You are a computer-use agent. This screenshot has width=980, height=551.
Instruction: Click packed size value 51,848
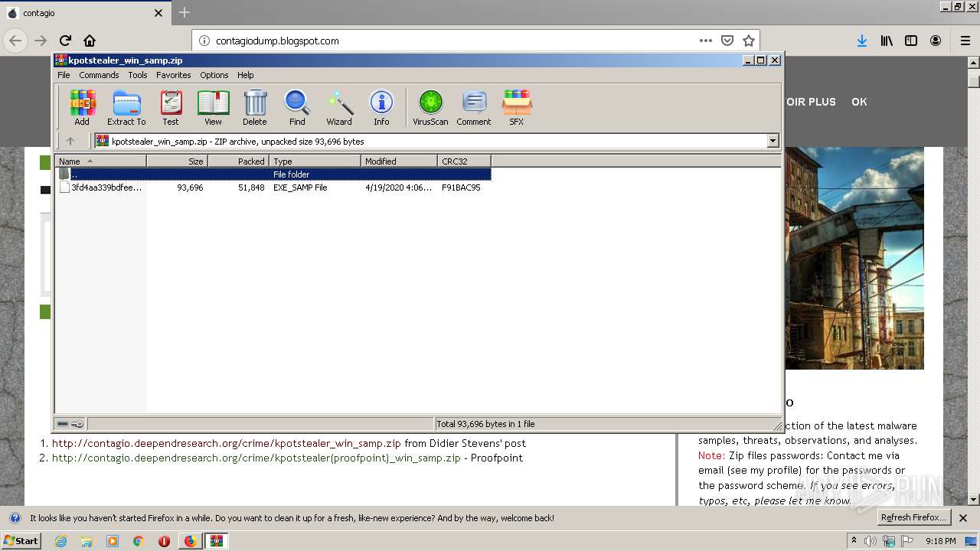click(251, 187)
